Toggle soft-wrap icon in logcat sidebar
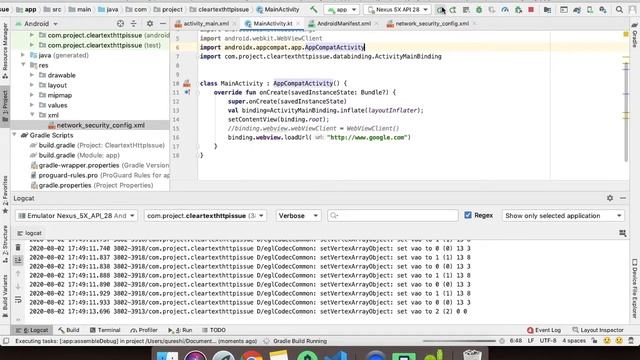Viewport: 640px width, 360px height. click(18, 300)
